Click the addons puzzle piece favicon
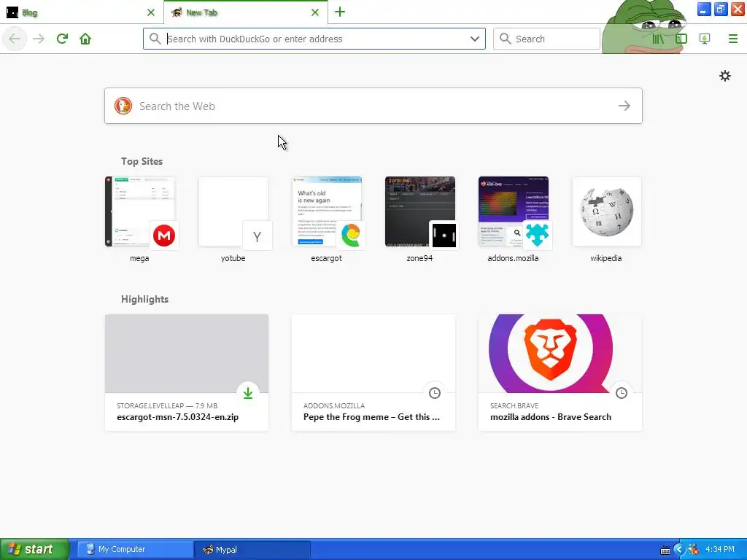This screenshot has width=747, height=560. pyautogui.click(x=538, y=236)
